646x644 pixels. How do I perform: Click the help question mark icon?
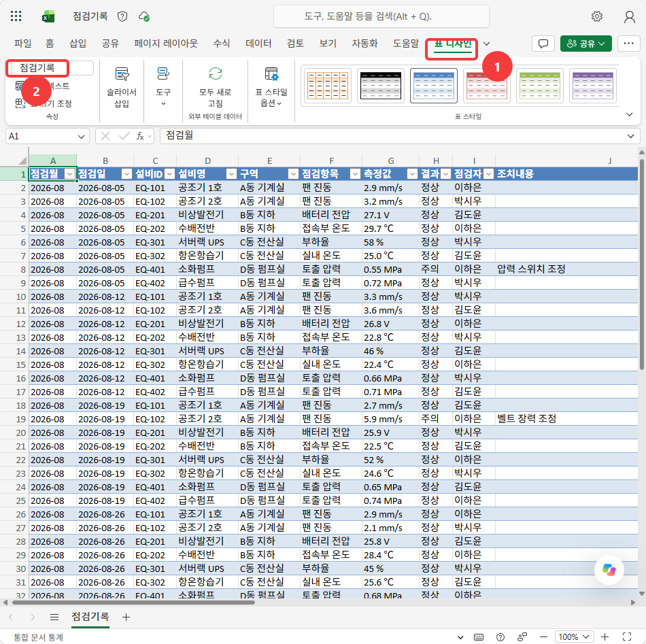coord(500,637)
